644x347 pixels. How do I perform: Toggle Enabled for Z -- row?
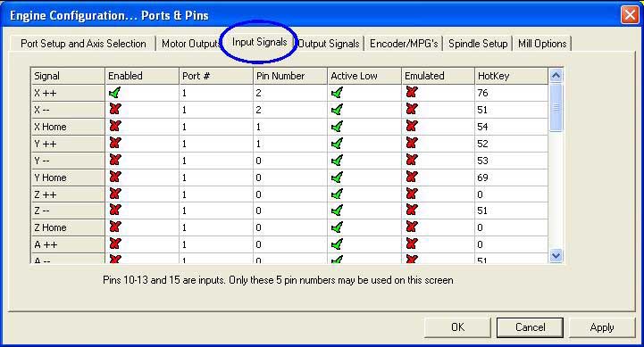tap(115, 210)
